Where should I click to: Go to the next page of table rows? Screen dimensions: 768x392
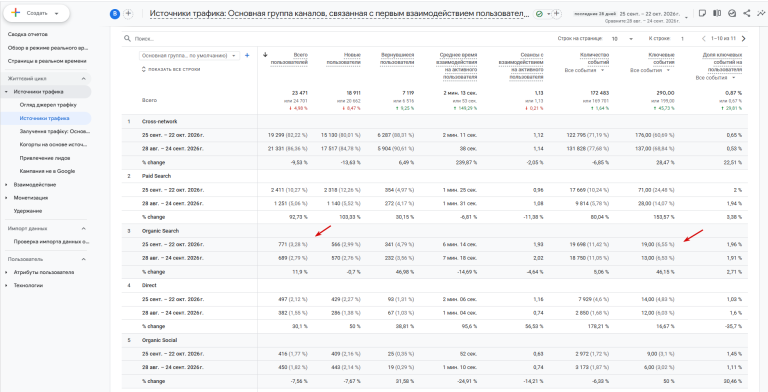point(744,38)
